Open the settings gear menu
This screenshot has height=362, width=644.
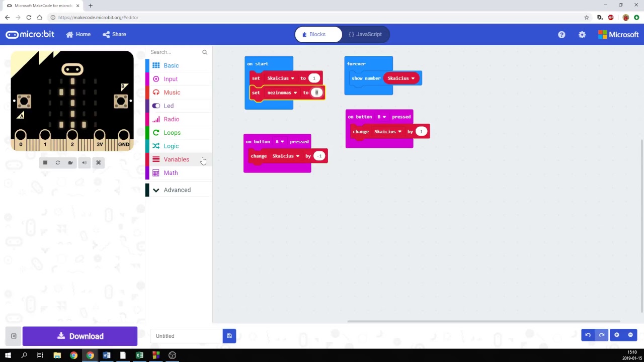pyautogui.click(x=582, y=35)
